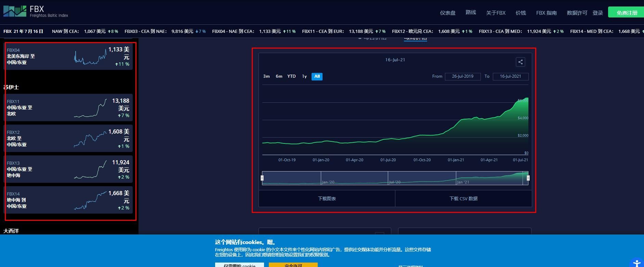Screen dimensions: 644x267
Task: Click ticker item FBX12 - 欧元兑 CEA
Action: pyautogui.click(x=432, y=31)
